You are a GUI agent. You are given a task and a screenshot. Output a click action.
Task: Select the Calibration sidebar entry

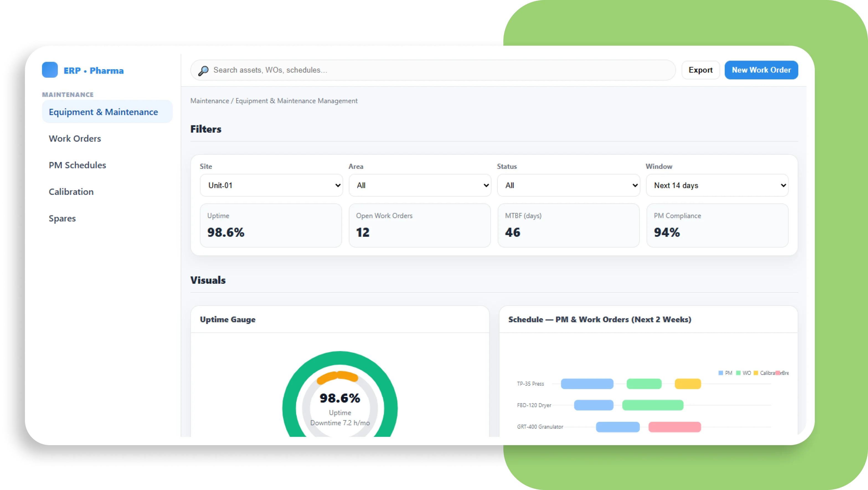coord(71,191)
